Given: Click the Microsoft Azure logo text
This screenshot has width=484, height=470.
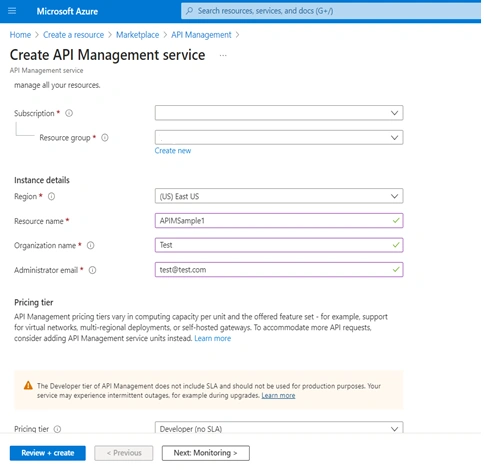Looking at the screenshot, I should click(x=67, y=11).
